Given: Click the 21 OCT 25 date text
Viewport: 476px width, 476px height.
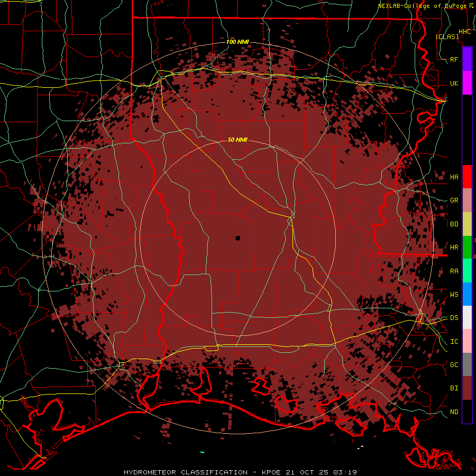Looking at the screenshot, I should coord(308,472).
